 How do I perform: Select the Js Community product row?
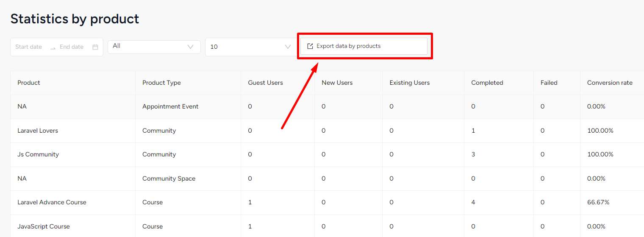point(327,154)
